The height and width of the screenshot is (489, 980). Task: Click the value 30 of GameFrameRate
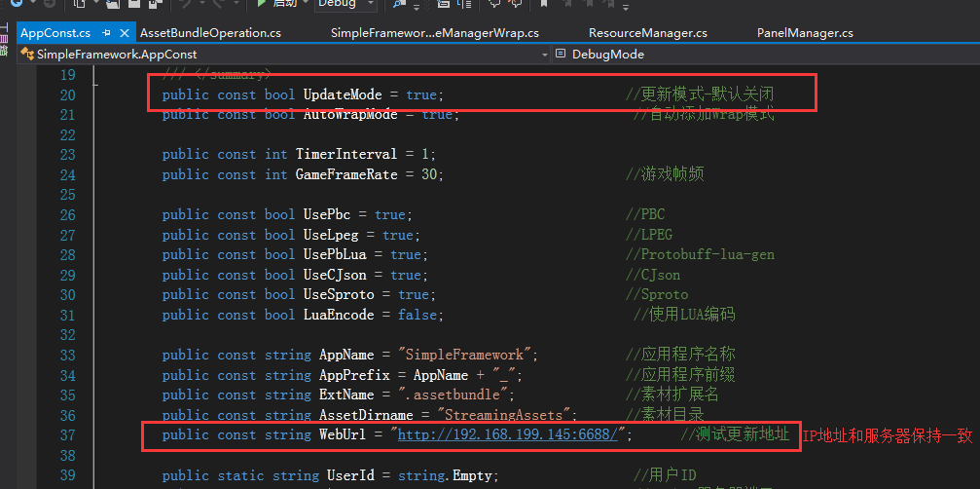tap(429, 173)
